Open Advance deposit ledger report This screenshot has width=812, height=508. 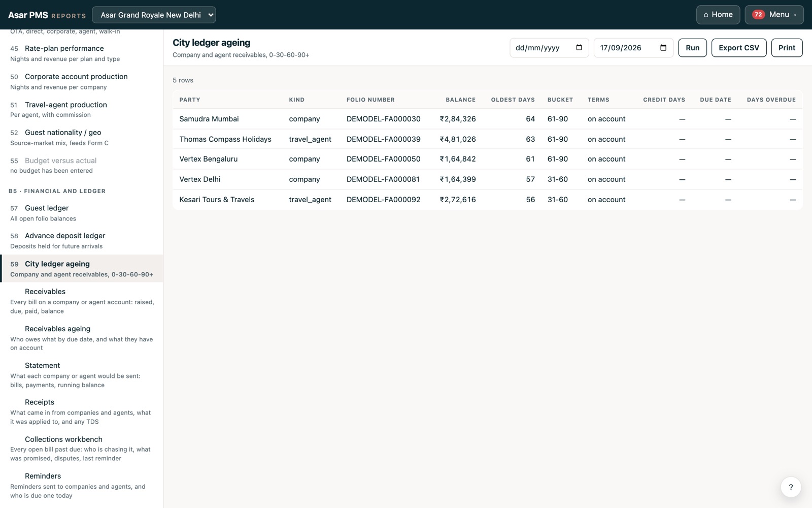click(x=82, y=241)
